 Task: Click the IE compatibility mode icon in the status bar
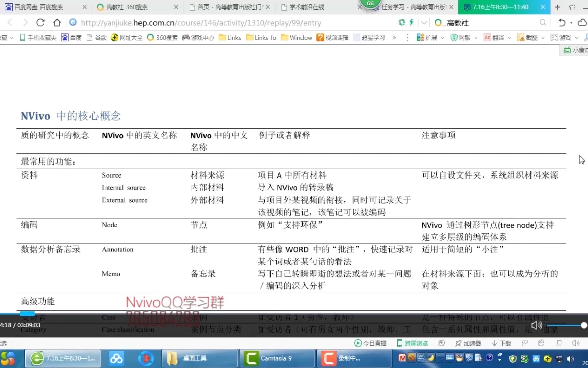click(x=541, y=343)
